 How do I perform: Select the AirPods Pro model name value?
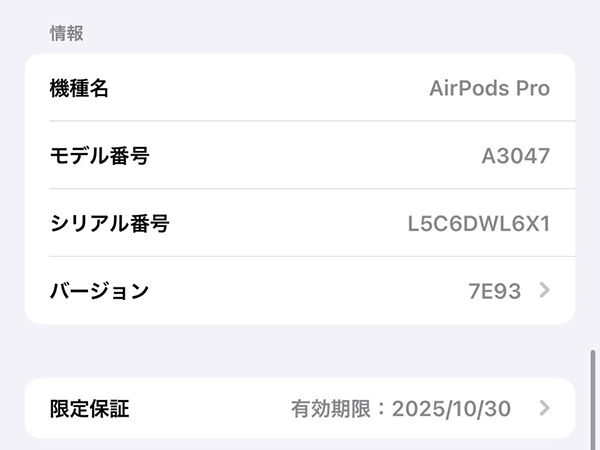tap(489, 88)
